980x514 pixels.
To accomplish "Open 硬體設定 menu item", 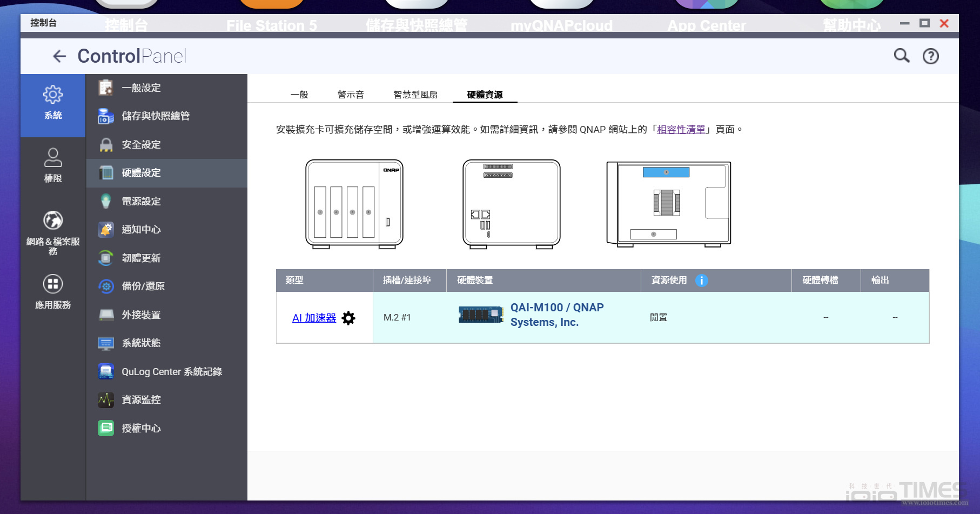I will tap(167, 173).
